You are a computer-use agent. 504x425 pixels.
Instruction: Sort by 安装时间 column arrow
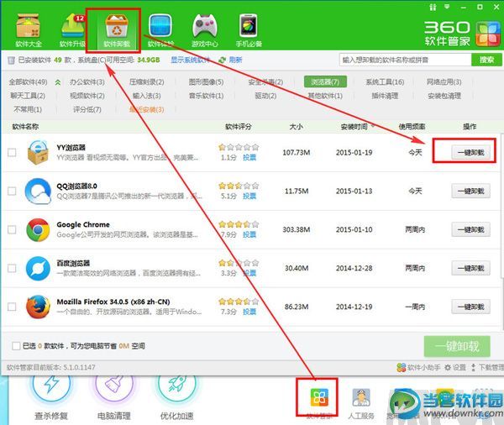pos(373,125)
